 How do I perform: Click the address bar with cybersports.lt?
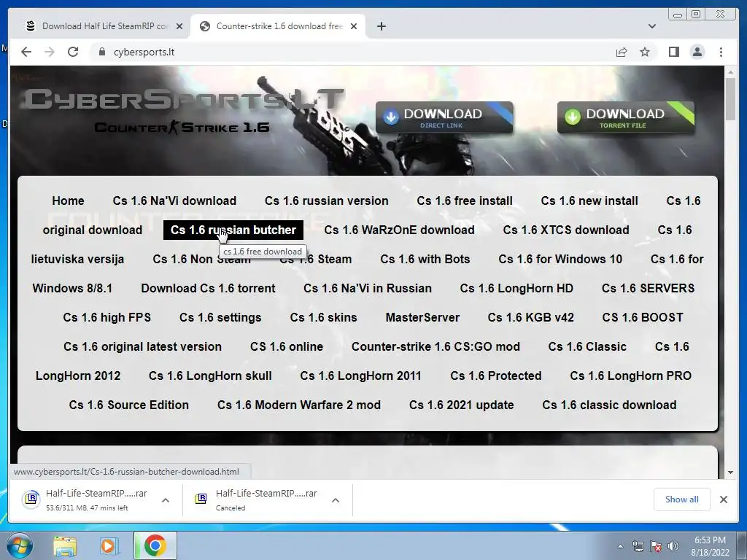352,52
